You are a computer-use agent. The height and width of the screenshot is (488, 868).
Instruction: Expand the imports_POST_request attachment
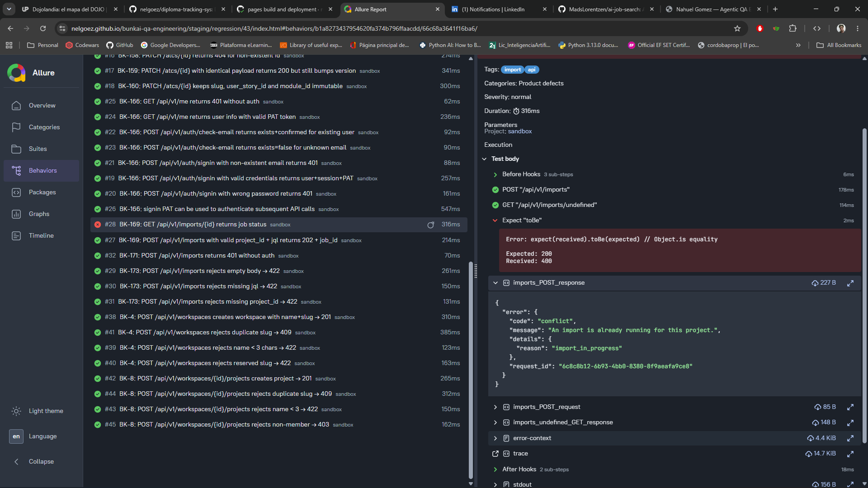tap(495, 407)
